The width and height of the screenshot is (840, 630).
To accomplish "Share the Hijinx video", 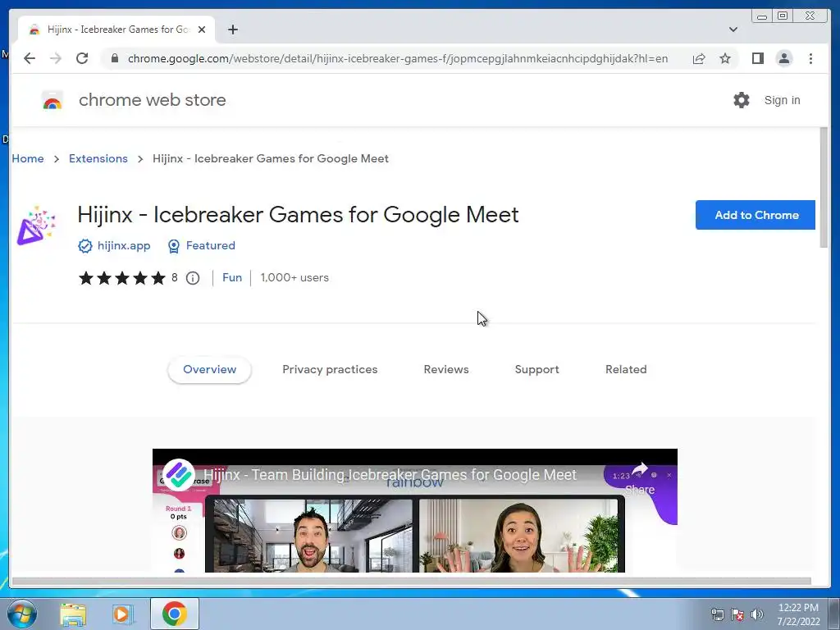I will click(x=640, y=478).
